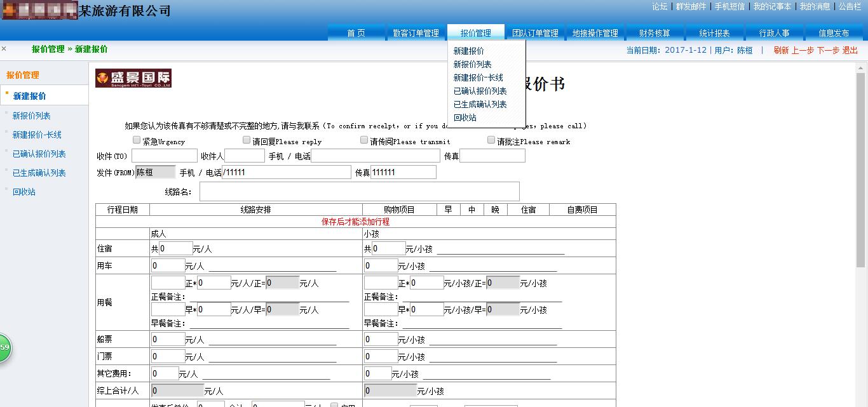Click the recipient 传真 input field

coord(492,156)
